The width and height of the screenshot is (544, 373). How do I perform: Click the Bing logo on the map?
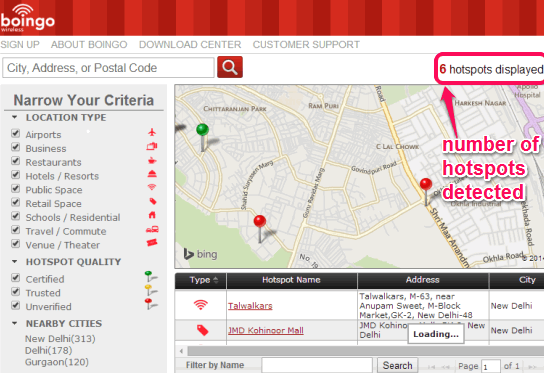point(201,254)
